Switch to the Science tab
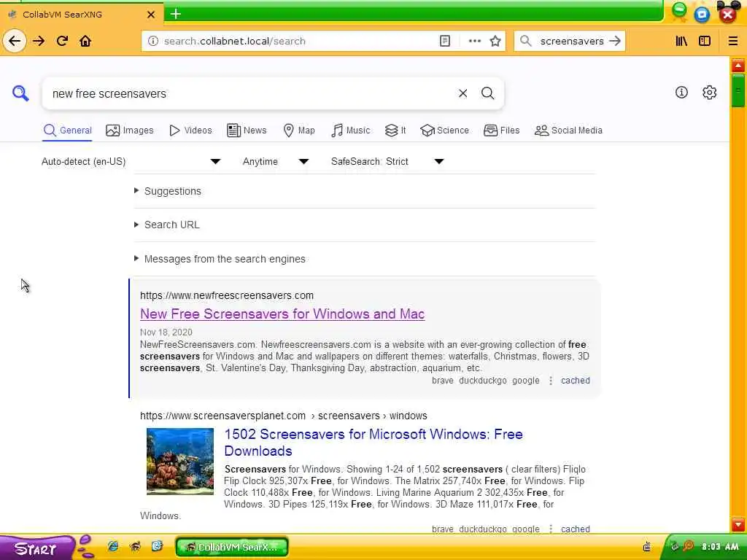Image resolution: width=747 pixels, height=560 pixels. tap(444, 131)
